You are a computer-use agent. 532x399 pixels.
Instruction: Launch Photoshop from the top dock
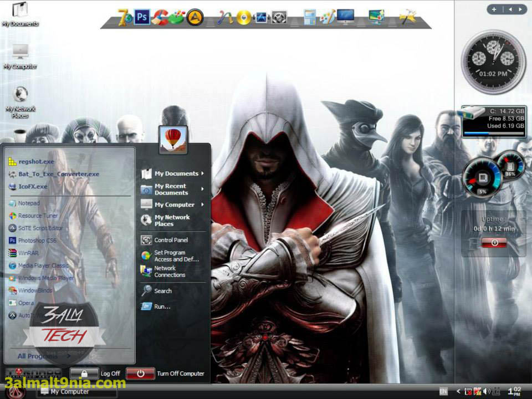(142, 17)
